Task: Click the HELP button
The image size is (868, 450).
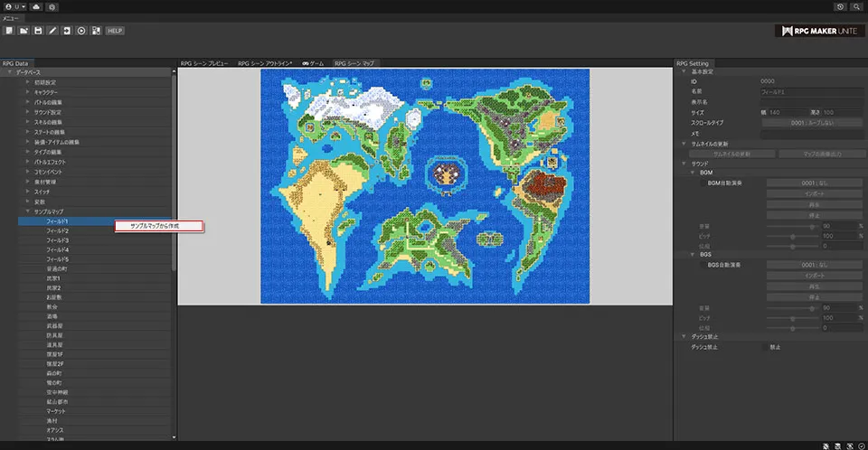Action: (115, 31)
